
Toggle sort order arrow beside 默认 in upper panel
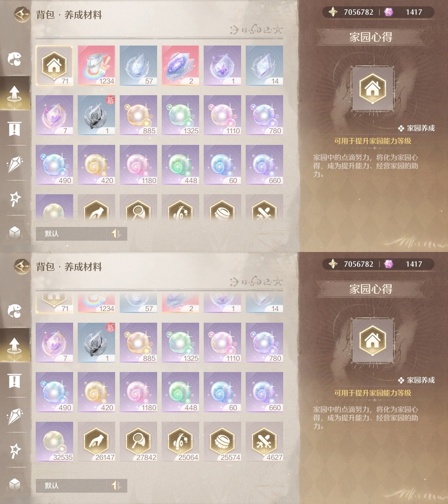[117, 234]
